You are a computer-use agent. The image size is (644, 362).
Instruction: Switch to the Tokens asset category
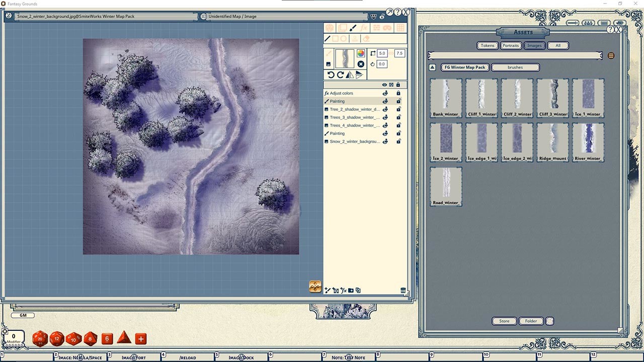(487, 45)
